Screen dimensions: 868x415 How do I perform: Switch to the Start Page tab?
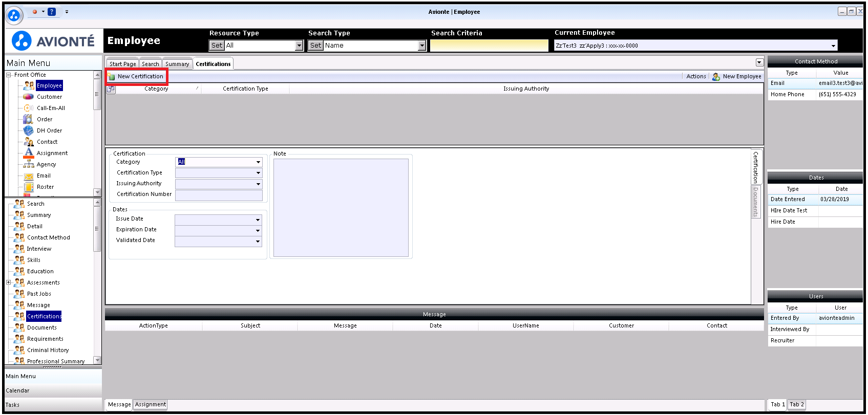click(x=123, y=64)
